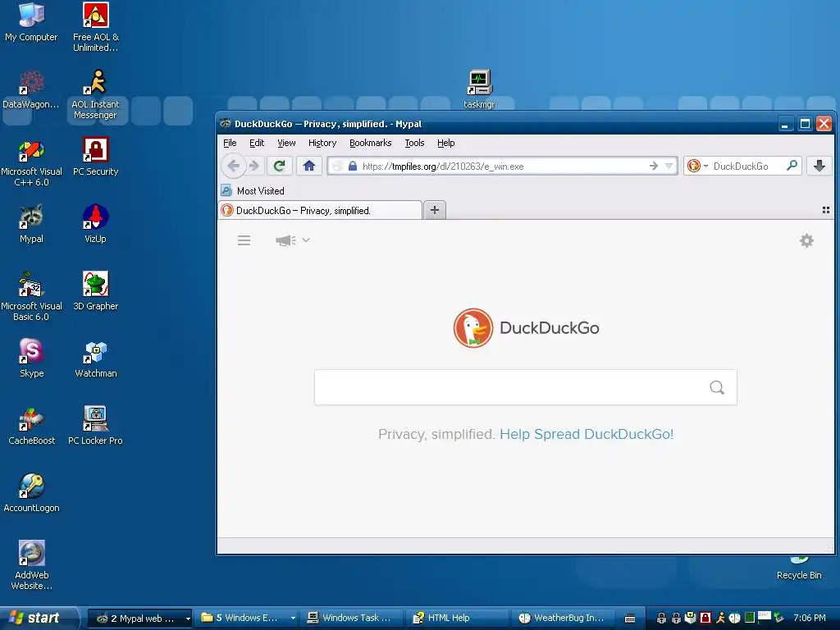840x630 pixels.
Task: Expand the Mypal web taskbar group arrow
Action: click(188, 619)
